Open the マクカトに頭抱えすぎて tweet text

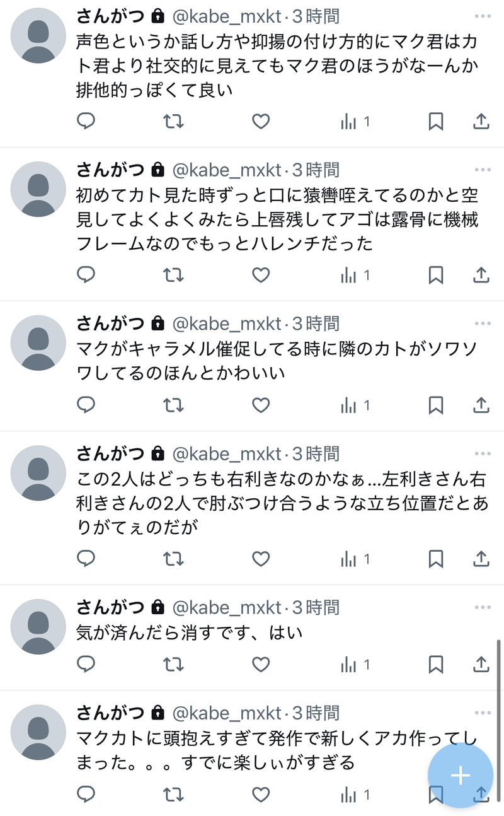click(277, 750)
